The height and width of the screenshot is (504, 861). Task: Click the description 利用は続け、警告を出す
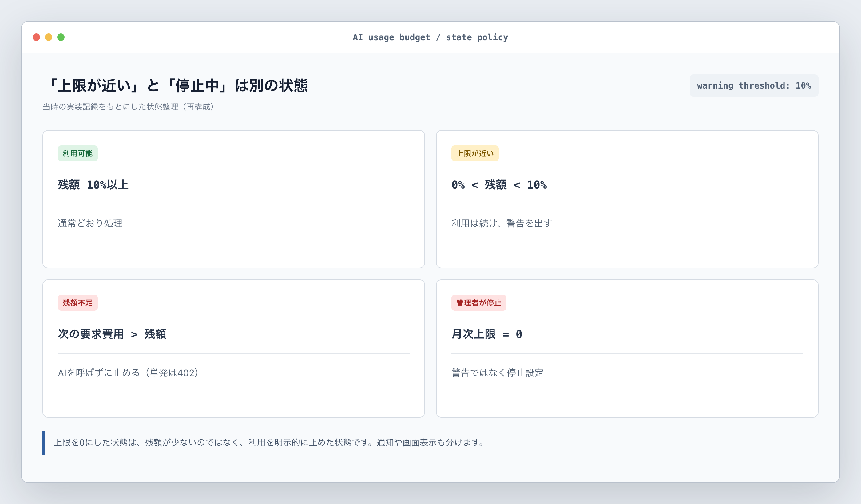tap(502, 223)
